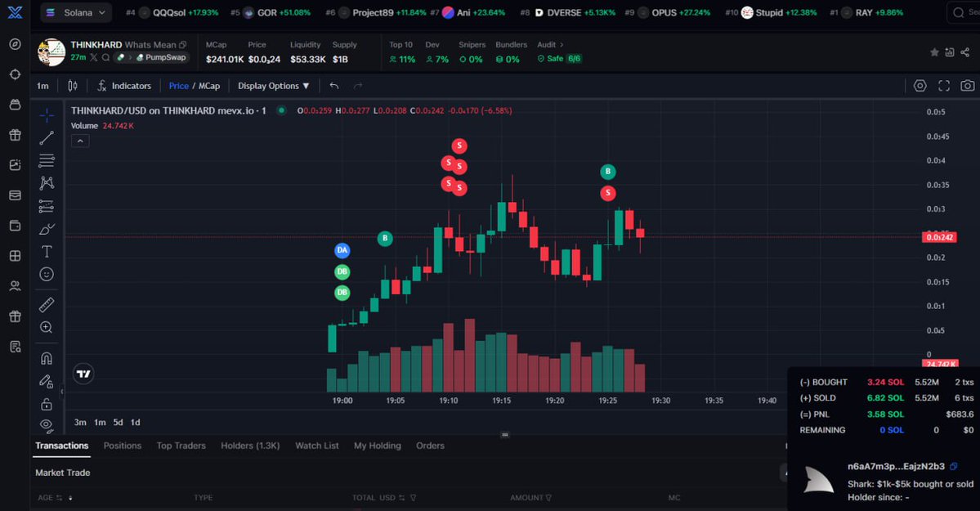Open the Orders tab
Screen dimensions: 980x511
click(x=430, y=446)
